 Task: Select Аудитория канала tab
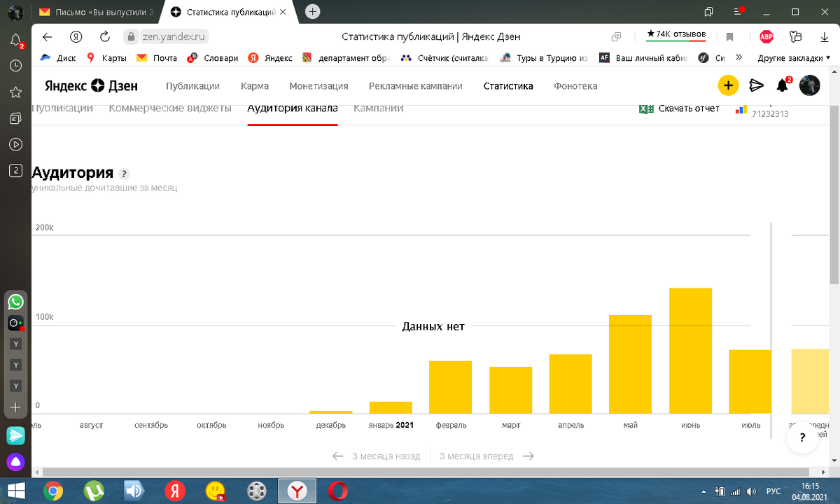293,108
